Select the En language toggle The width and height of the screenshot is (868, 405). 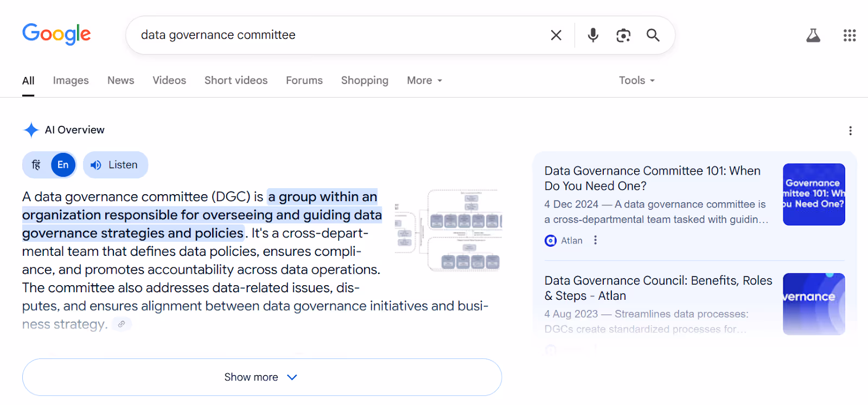click(63, 165)
